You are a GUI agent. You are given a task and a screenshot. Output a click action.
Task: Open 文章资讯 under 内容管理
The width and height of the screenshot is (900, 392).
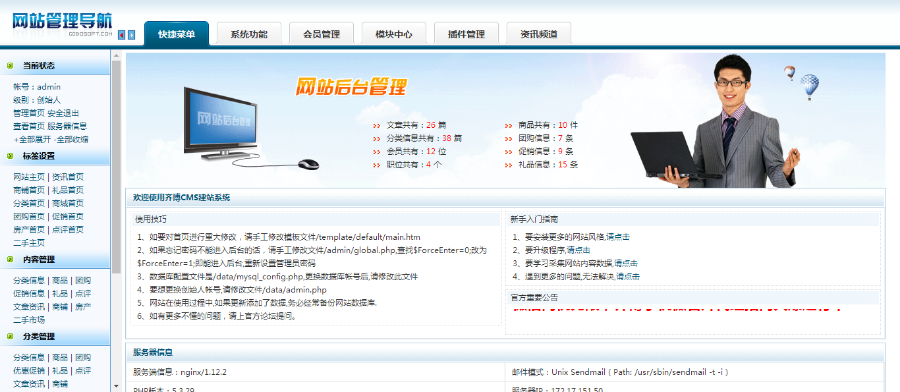(29, 306)
